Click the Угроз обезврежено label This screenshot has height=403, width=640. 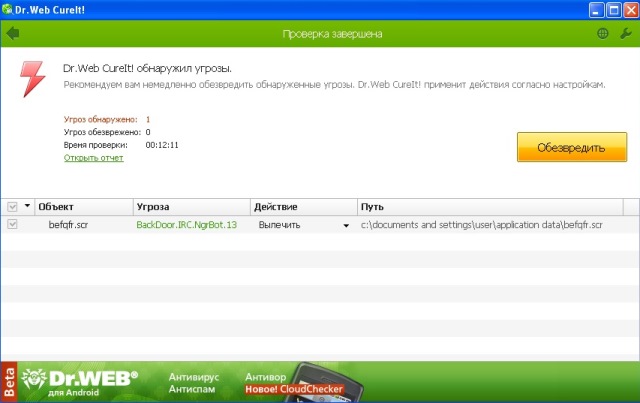click(x=102, y=132)
